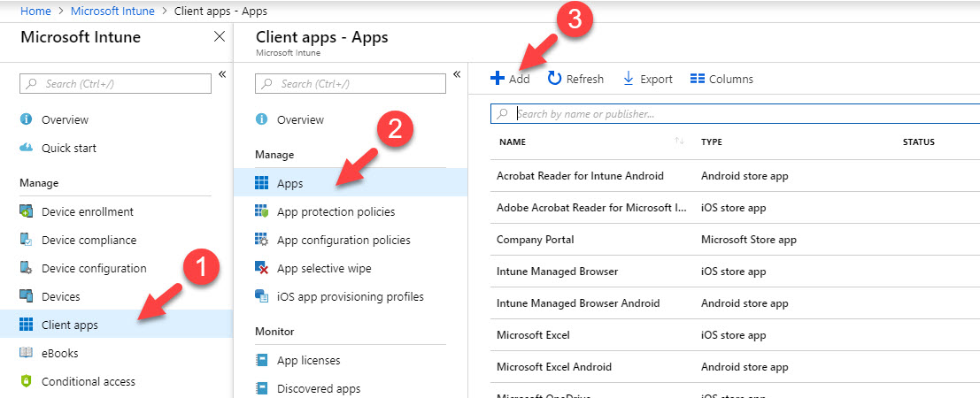Click the TYPE column header

pos(711,142)
